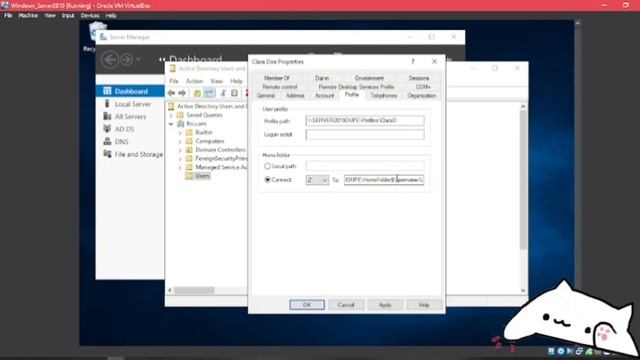Switch to the Member Of tab

tap(277, 78)
